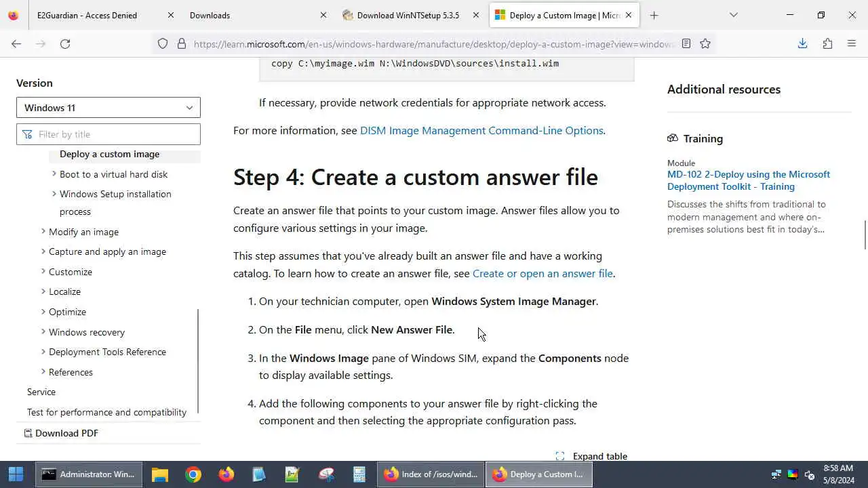Click the site security padlock icon
The image size is (868, 488).
[181, 43]
